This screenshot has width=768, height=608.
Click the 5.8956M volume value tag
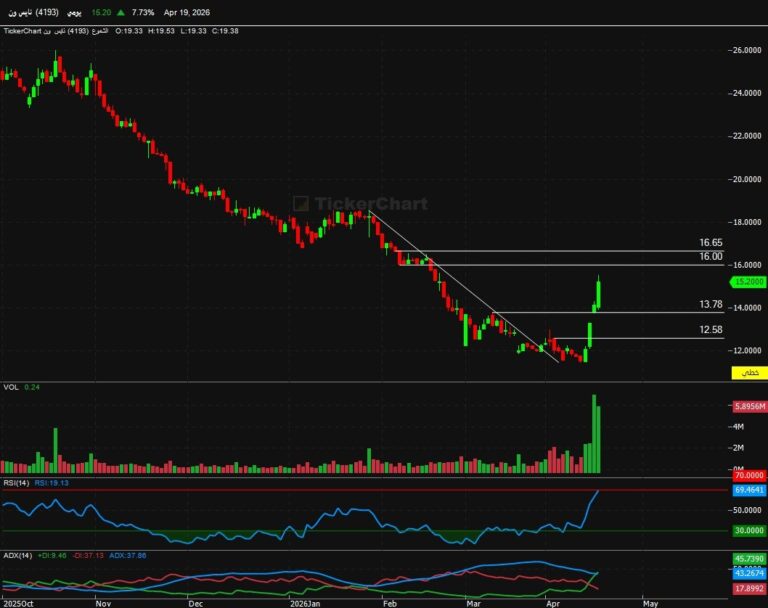[748, 407]
